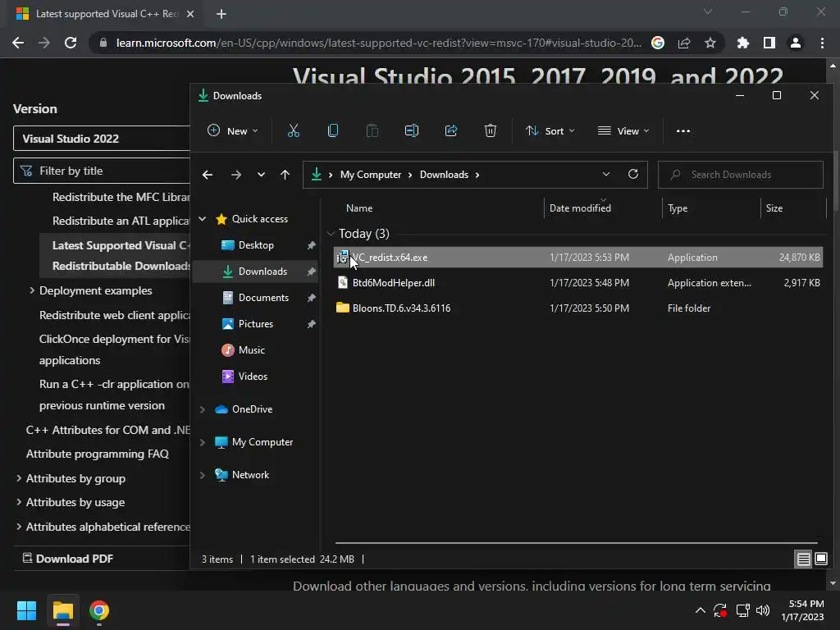This screenshot has height=630, width=840.
Task: Open the View dropdown menu
Action: [623, 130]
